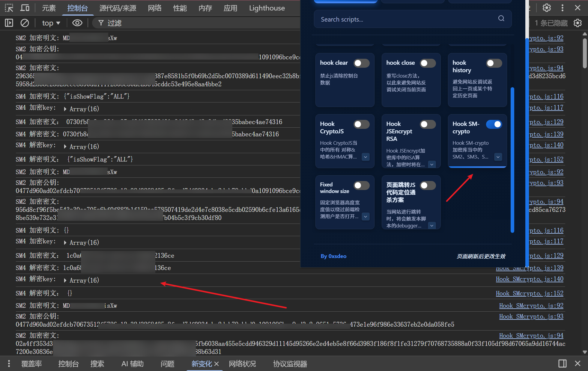Open the 应用 tab
The image size is (588, 371).
(x=230, y=8)
